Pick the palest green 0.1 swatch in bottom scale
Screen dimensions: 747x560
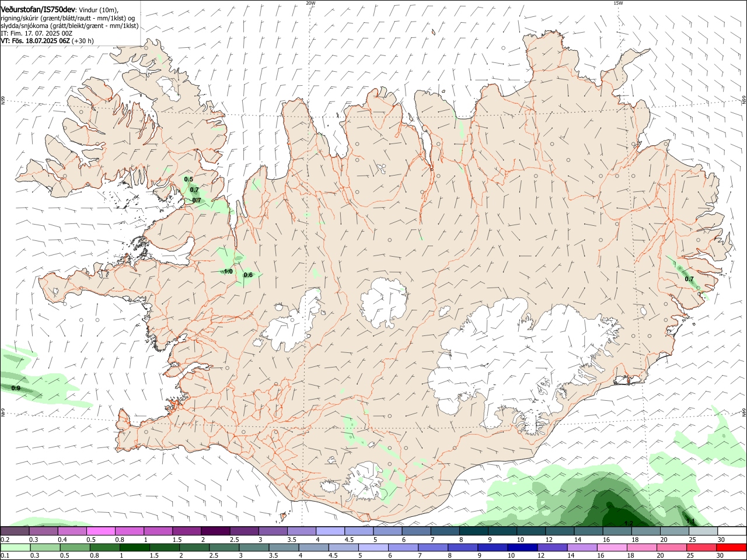point(15,548)
